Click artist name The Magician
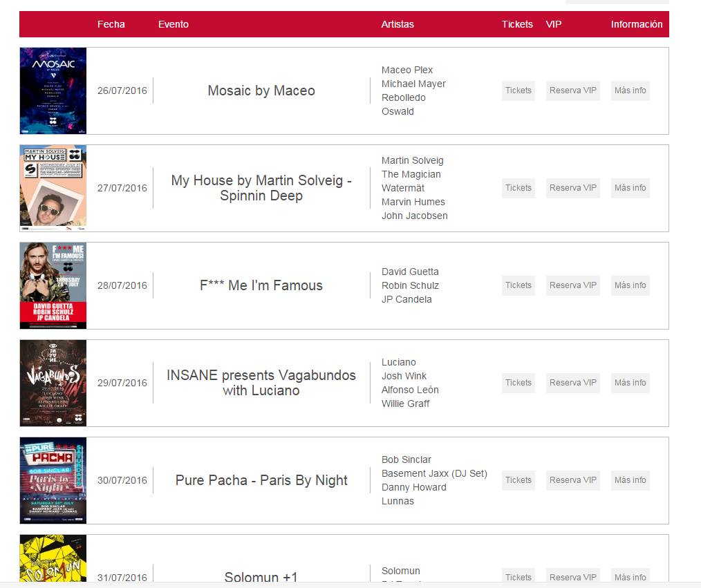The width and height of the screenshot is (701, 588). point(411,174)
